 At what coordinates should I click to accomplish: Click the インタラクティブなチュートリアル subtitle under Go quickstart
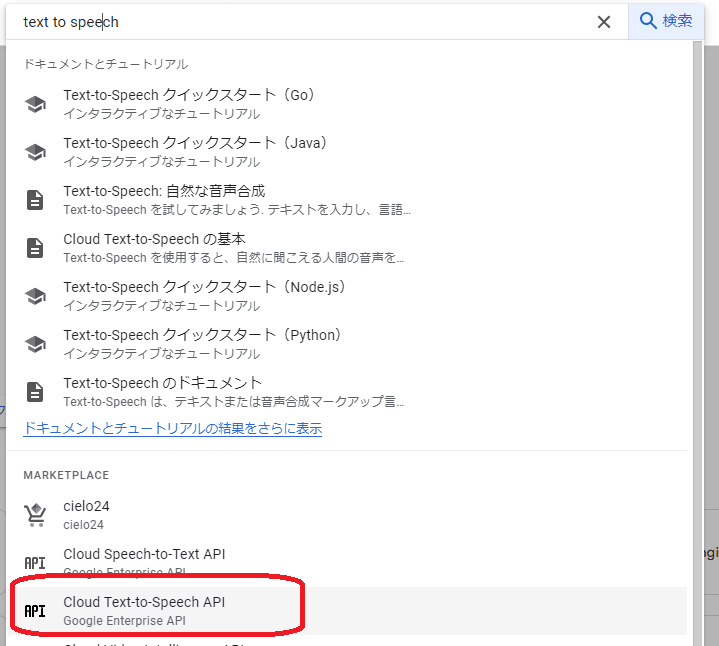(161, 114)
